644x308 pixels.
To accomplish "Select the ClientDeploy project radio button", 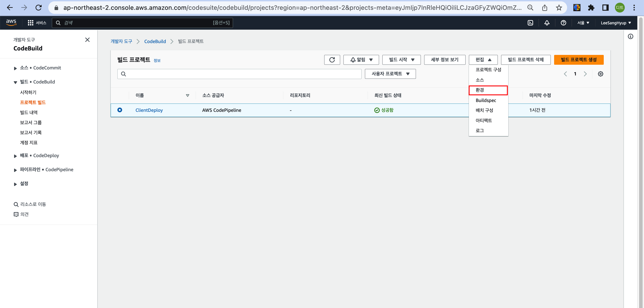I will click(120, 110).
